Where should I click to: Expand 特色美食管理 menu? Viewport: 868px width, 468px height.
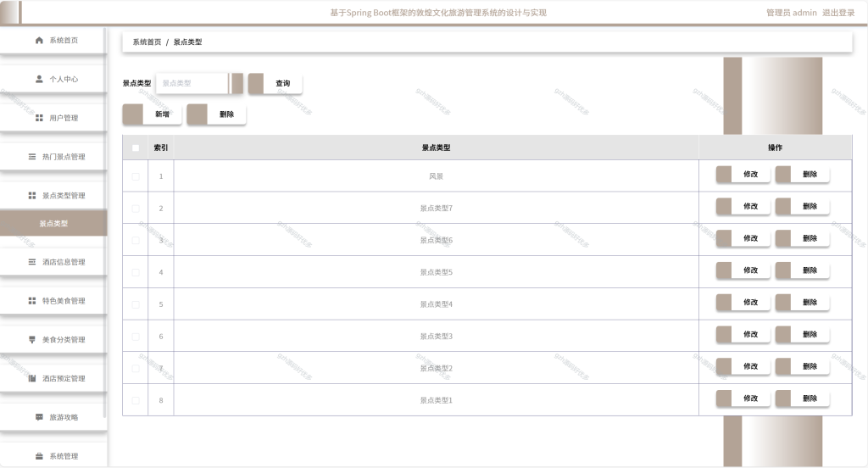(53, 301)
